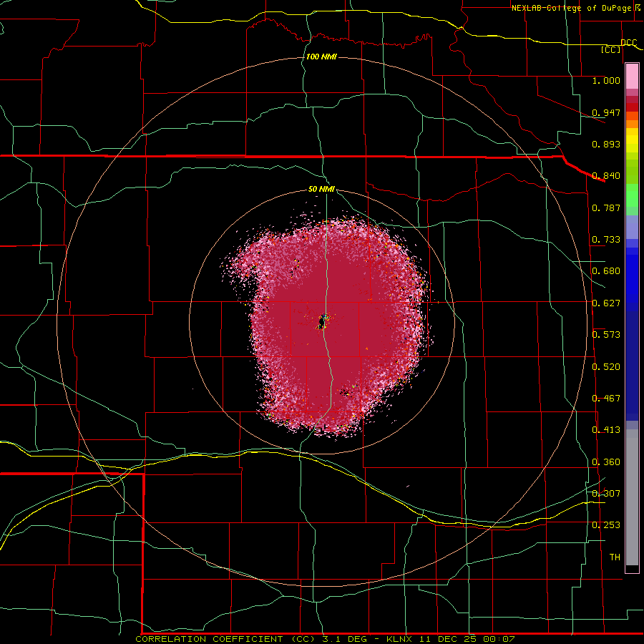Click the [CC] legend heading
644x644 pixels.
tap(611, 49)
